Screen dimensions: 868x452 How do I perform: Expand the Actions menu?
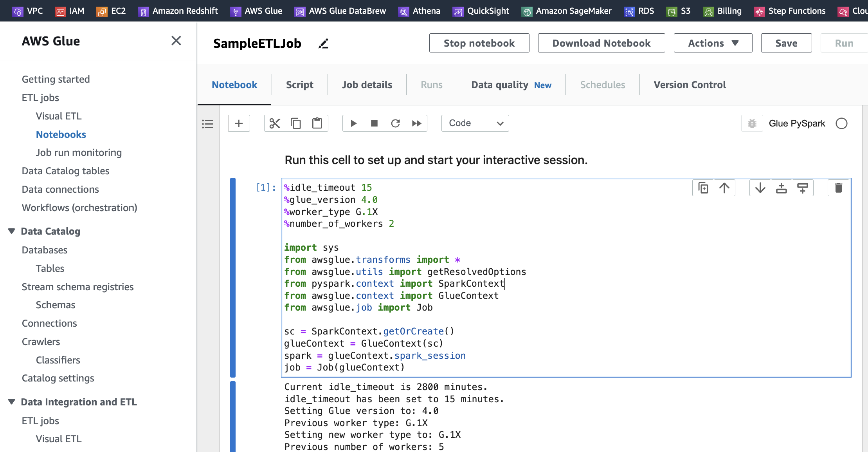click(x=713, y=43)
